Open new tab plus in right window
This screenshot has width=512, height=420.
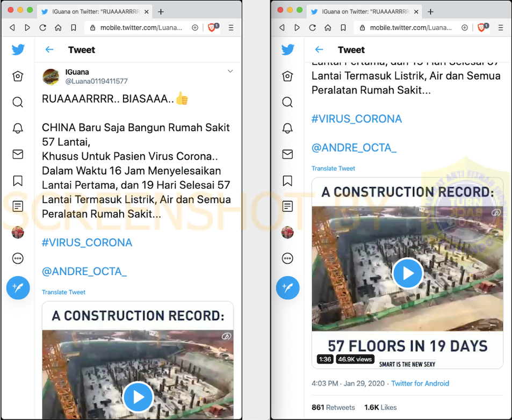pyautogui.click(x=430, y=12)
